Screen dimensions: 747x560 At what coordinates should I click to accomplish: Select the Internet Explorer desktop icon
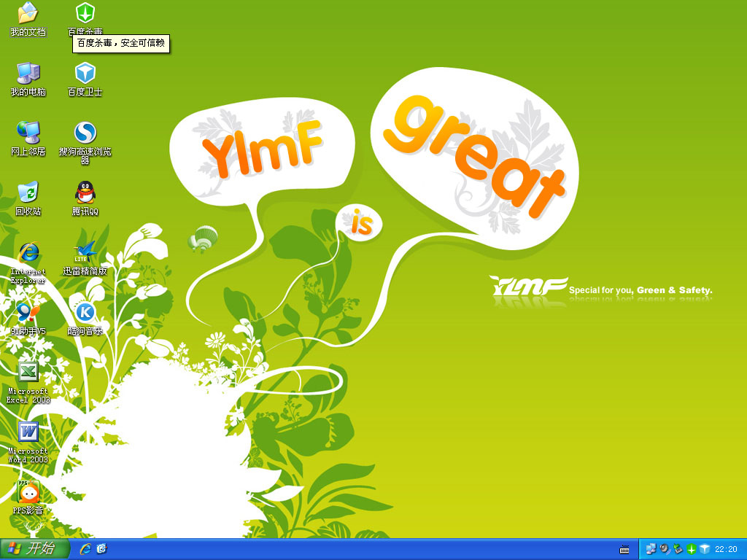coord(28,252)
